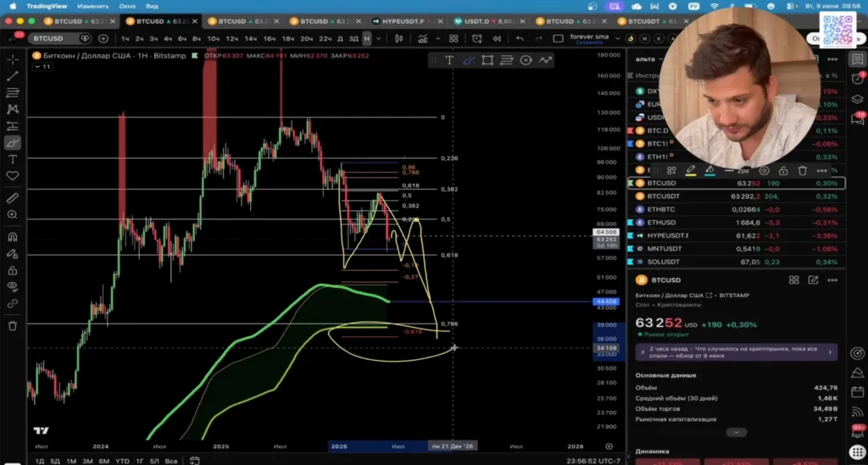Open the edit note icon beside BTCUSD details
Screen dimensions: 868x465
[x=813, y=280]
